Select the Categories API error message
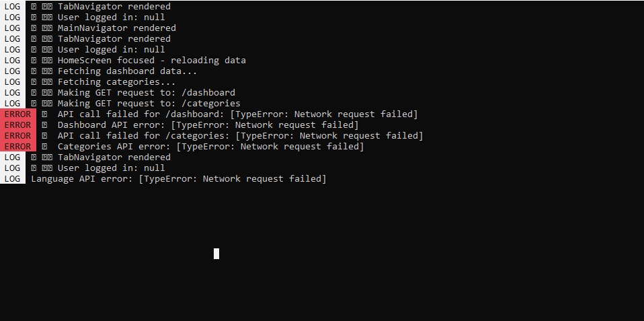This screenshot has height=321, width=644. tap(210, 147)
